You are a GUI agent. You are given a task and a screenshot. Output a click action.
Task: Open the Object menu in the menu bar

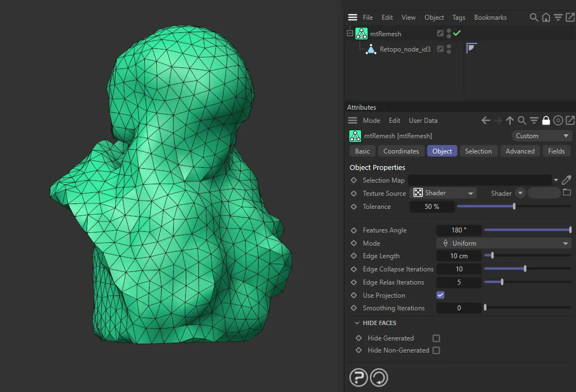coord(434,17)
